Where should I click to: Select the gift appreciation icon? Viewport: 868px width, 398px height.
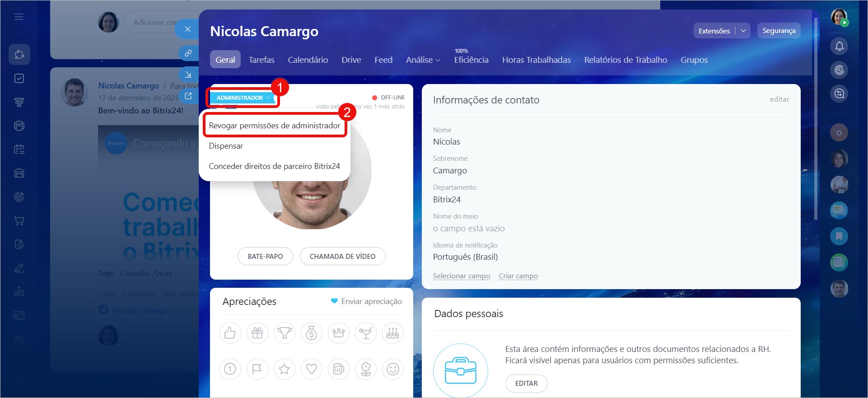(257, 333)
